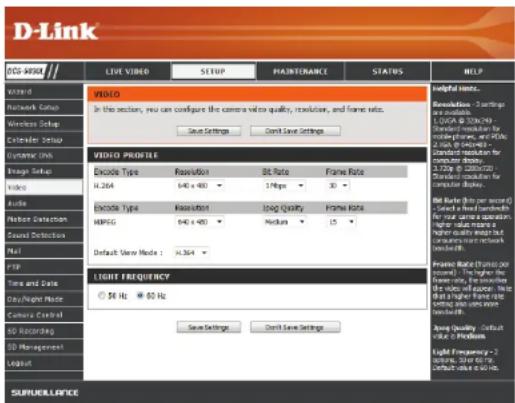The height and width of the screenshot is (403, 515).
Task: Click top Save Settings button
Action: pyautogui.click(x=209, y=131)
